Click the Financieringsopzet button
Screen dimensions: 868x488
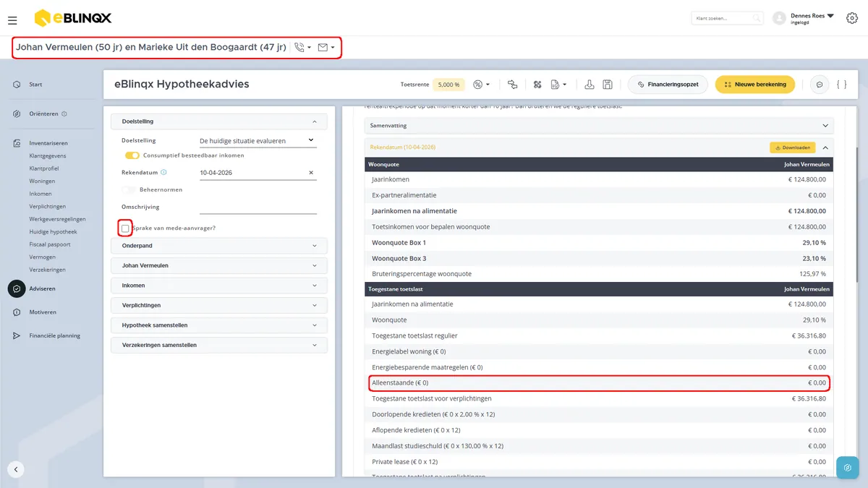pos(667,85)
